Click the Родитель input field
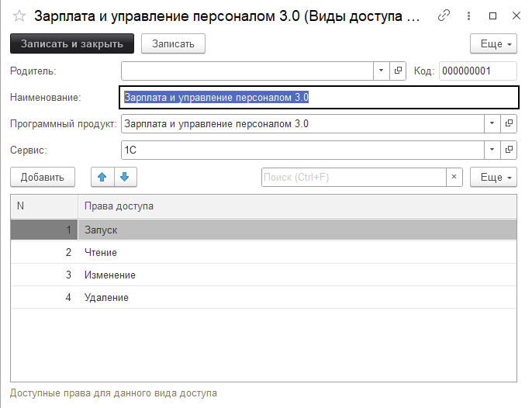This screenshot has height=408, width=532. 247,71
